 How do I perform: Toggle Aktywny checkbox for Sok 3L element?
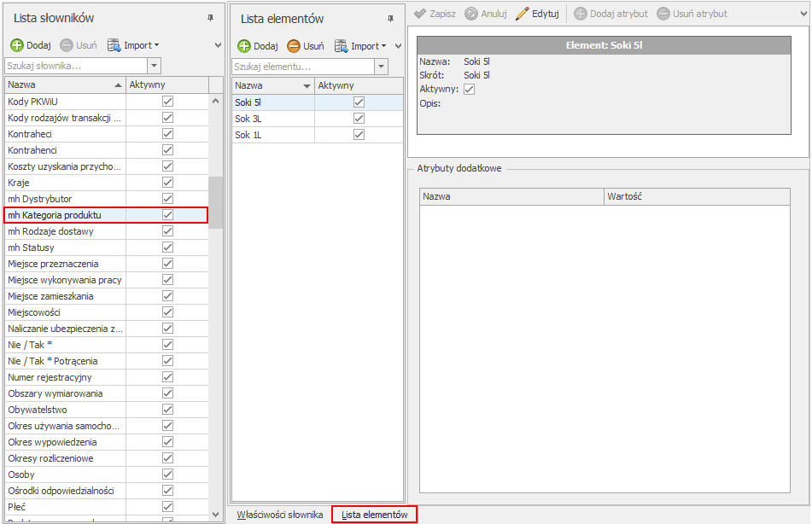[359, 119]
